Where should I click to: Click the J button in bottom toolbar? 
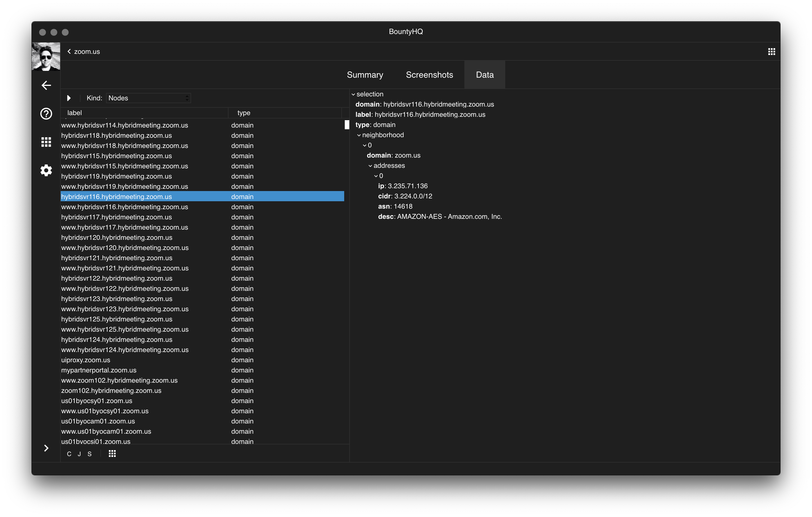pos(79,454)
